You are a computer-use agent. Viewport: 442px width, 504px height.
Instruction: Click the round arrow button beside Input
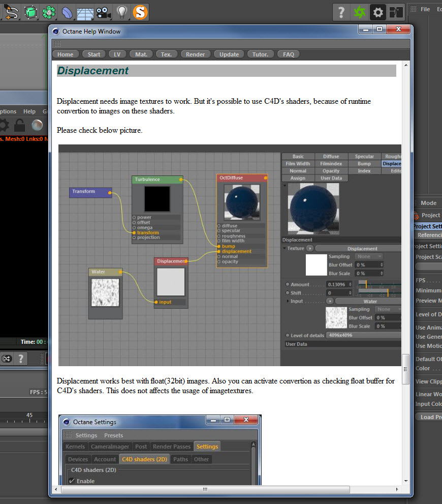(330, 301)
